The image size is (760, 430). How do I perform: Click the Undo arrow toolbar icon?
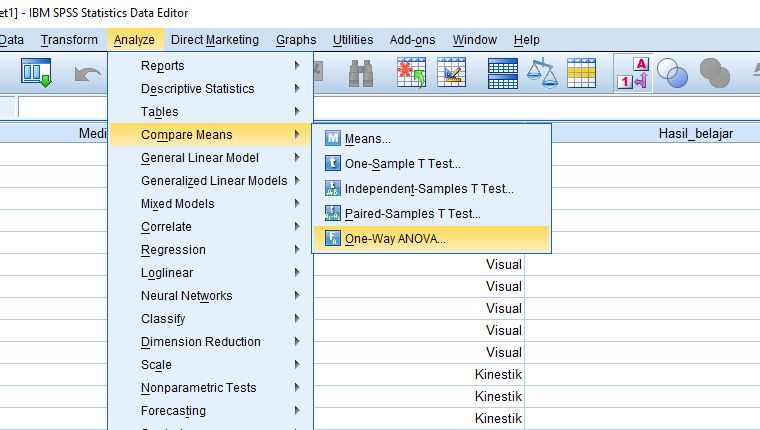pyautogui.click(x=88, y=74)
